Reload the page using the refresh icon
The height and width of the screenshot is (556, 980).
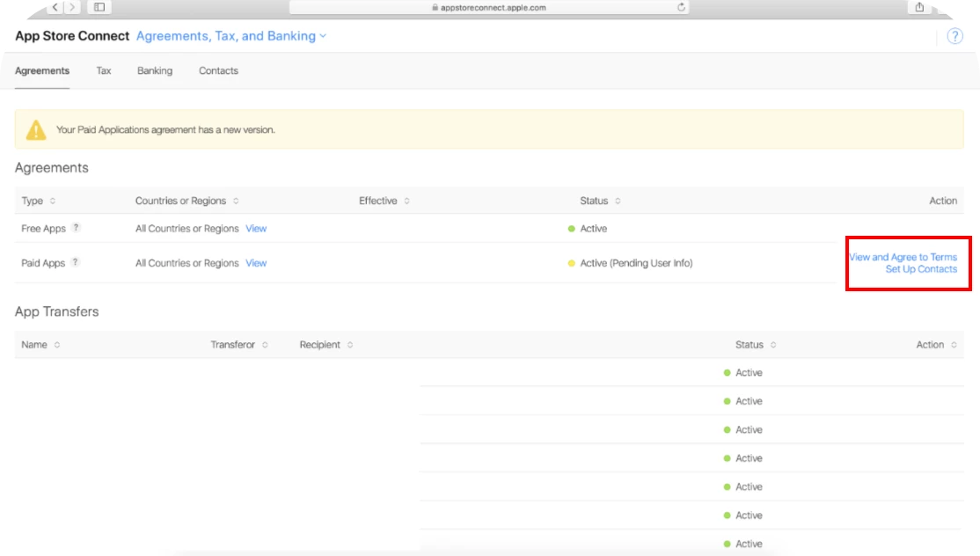[x=682, y=7]
